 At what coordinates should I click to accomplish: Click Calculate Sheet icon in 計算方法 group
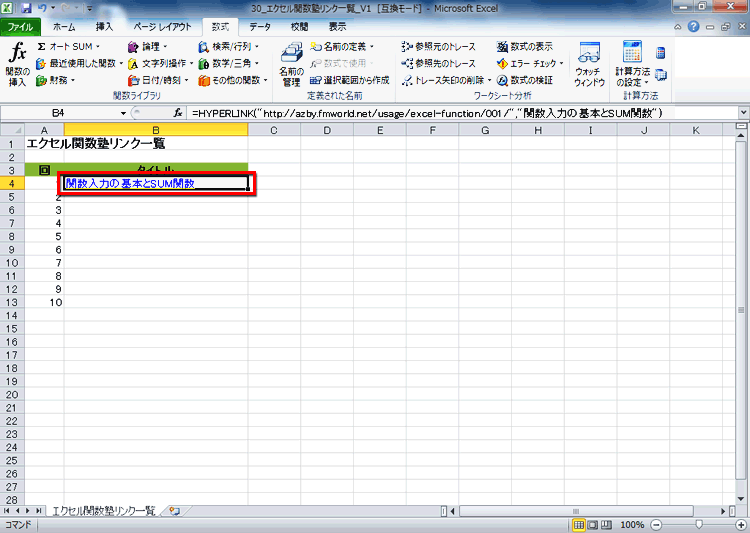coord(661,75)
